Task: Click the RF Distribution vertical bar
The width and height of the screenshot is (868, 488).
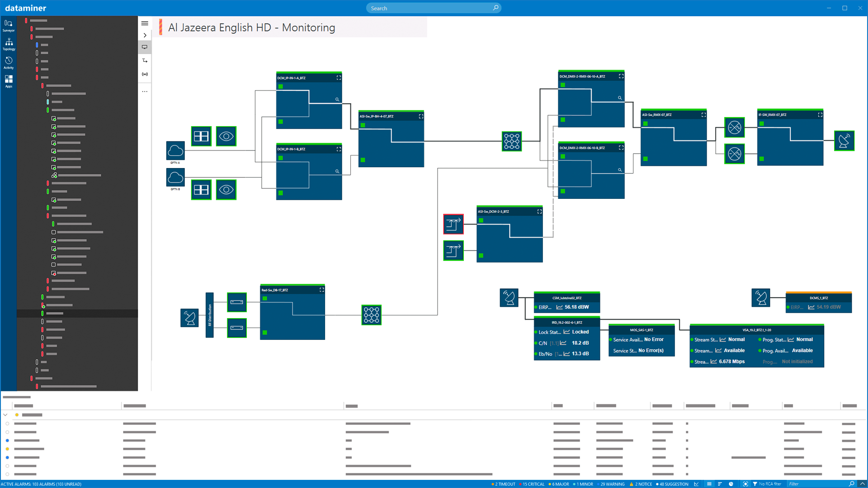Action: click(x=209, y=315)
